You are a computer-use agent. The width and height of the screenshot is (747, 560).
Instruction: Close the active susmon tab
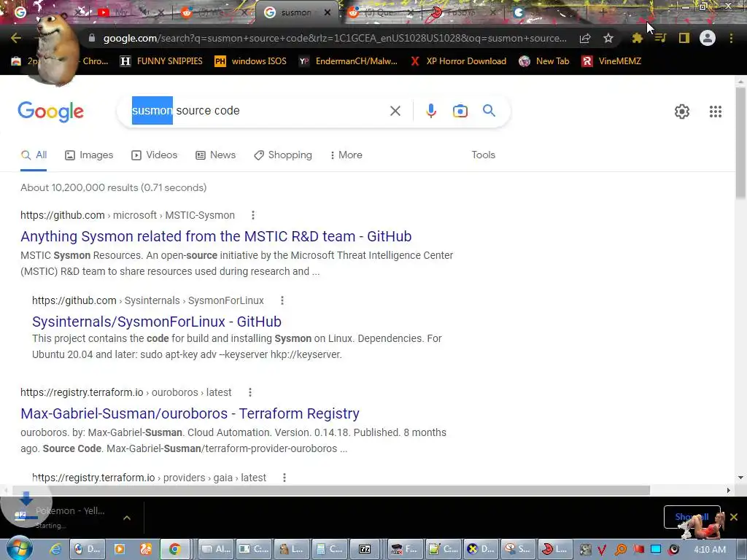point(328,12)
